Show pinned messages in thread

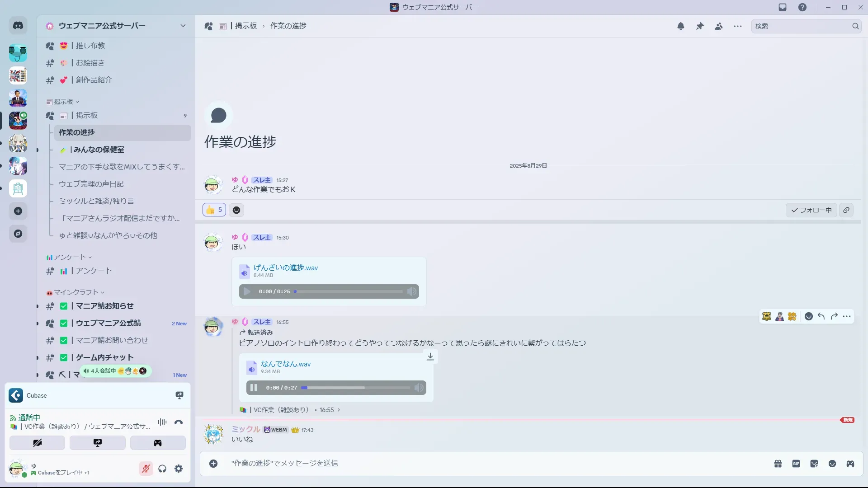[700, 26]
